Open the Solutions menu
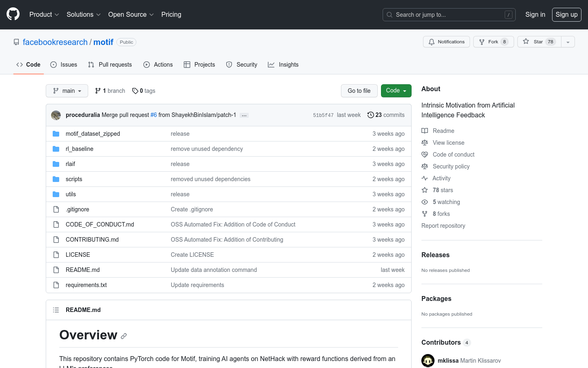Image resolution: width=588 pixels, height=368 pixels. tap(83, 14)
